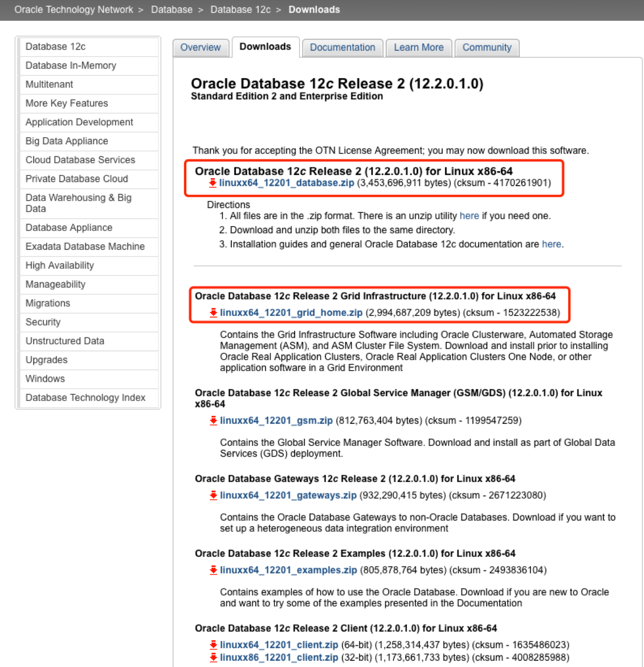Click the Downloads breadcrumb item

point(314,10)
